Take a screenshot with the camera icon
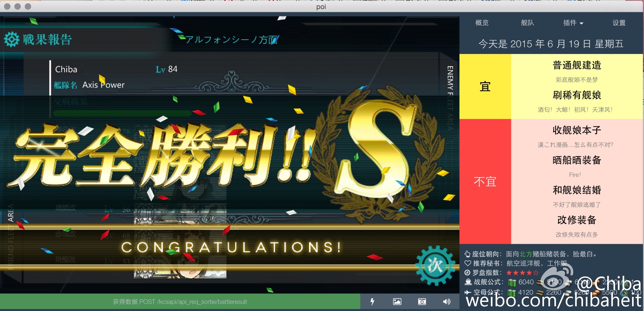This screenshot has height=311, width=644. pyautogui.click(x=422, y=302)
